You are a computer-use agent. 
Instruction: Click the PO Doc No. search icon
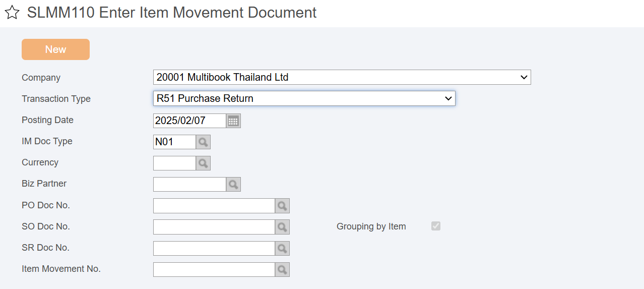click(x=282, y=206)
